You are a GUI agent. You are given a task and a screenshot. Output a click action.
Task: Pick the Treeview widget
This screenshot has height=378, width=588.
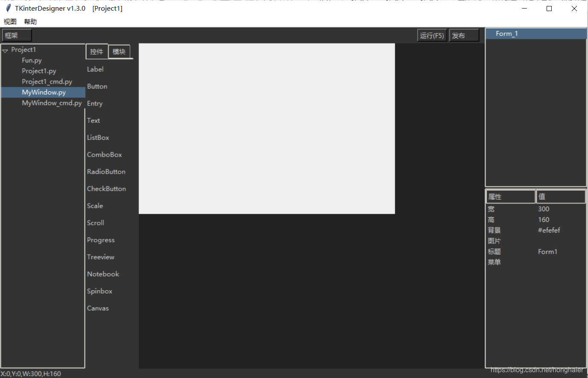click(101, 257)
